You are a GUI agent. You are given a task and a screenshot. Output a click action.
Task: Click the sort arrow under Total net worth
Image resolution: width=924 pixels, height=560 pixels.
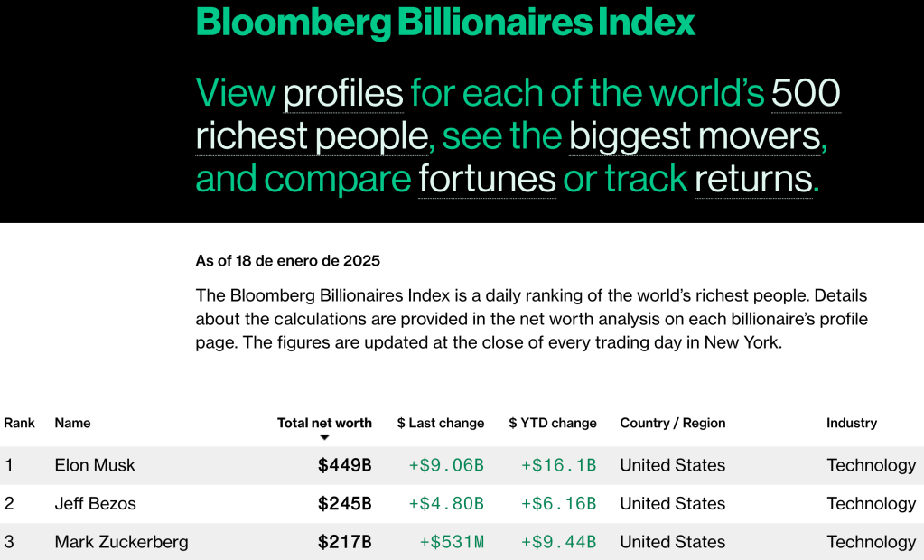tap(324, 439)
